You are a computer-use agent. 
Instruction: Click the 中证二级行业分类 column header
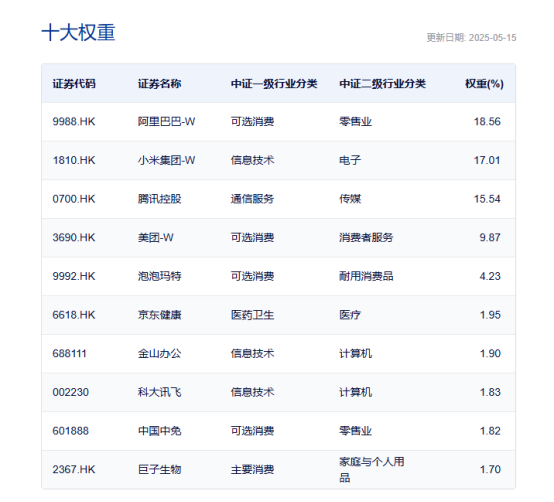coord(382,84)
